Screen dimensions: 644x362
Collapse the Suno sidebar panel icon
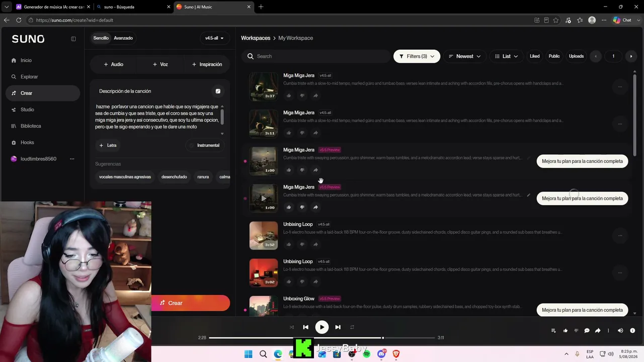(x=73, y=39)
